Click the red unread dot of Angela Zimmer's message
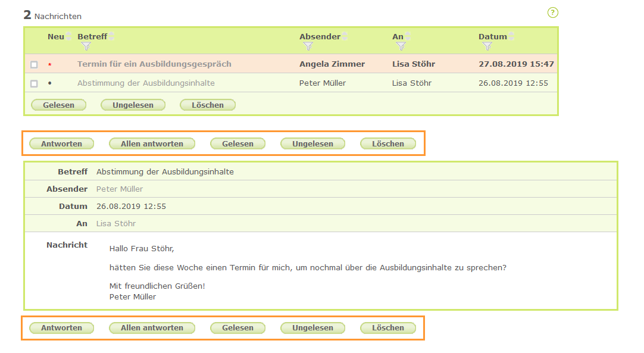644x353 pixels. point(51,64)
